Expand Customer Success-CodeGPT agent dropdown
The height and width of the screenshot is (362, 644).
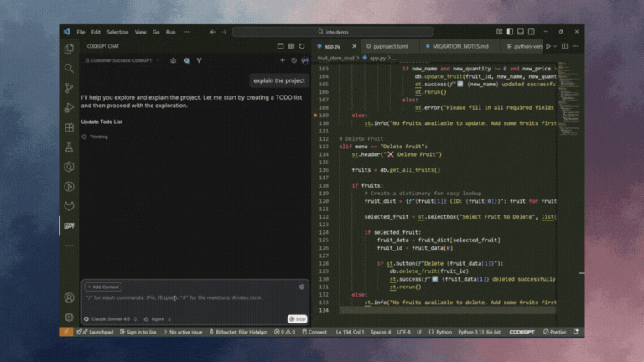coord(126,60)
